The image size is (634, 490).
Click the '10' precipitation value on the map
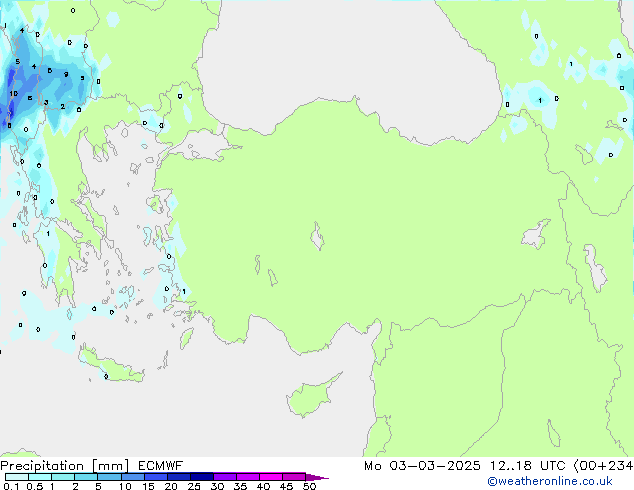coord(13,94)
